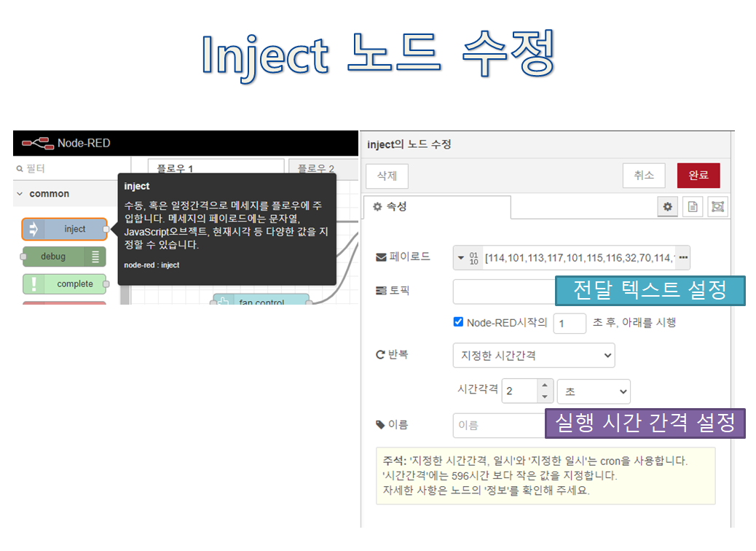Viewport: 756px width, 551px height.
Task: Open node settings gear icon
Action: [668, 207]
